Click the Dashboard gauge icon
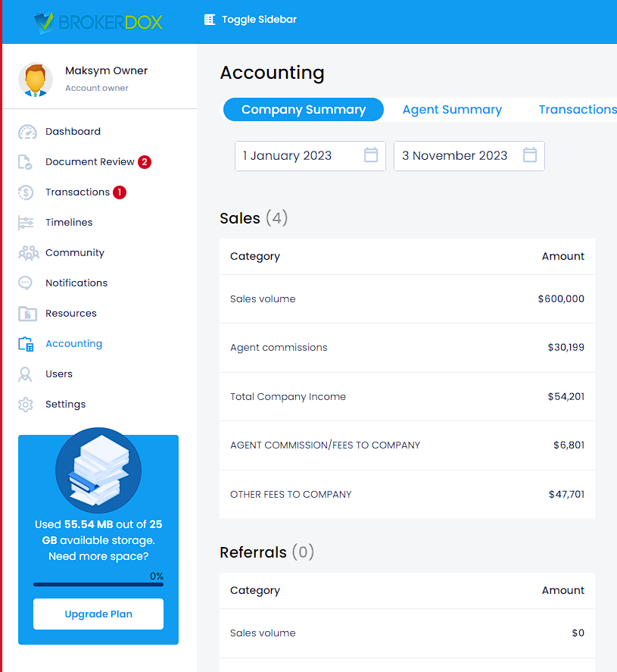 pos(27,132)
